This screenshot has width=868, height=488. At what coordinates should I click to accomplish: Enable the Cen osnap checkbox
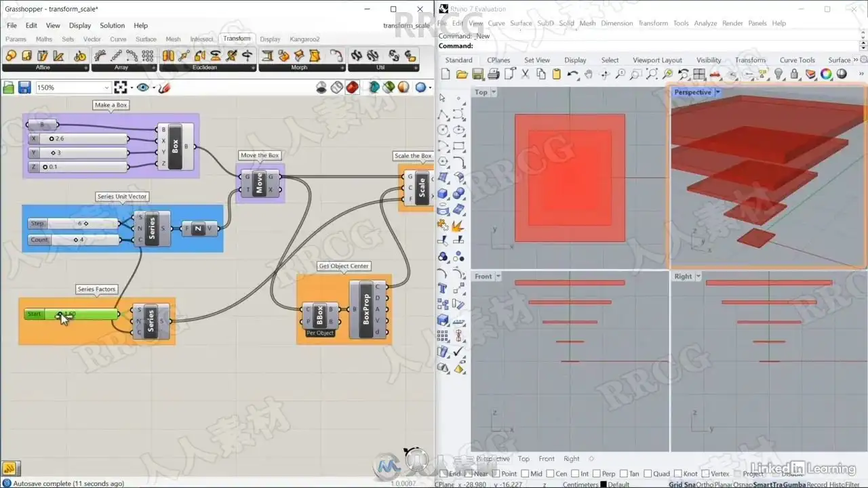pos(551,474)
